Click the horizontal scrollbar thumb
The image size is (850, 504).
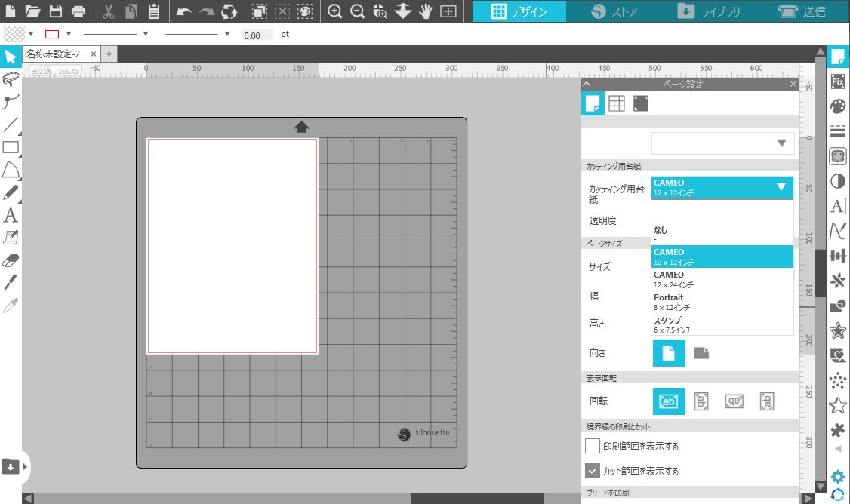coord(477,498)
